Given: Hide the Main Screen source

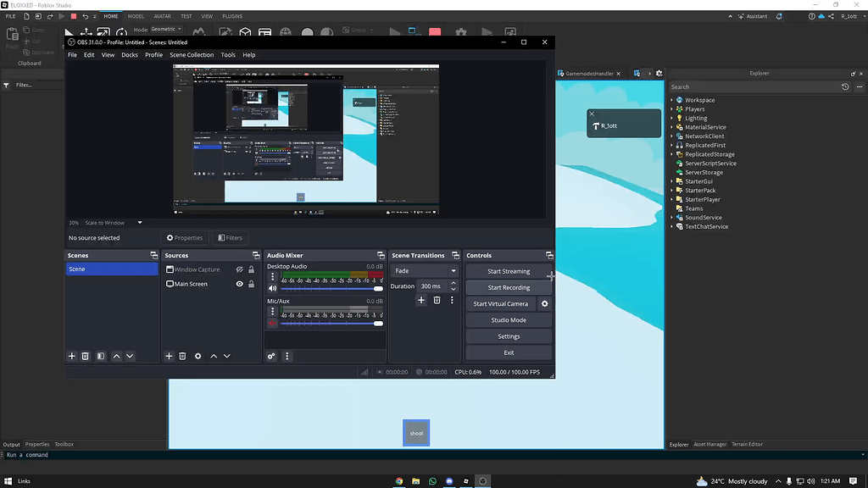Looking at the screenshot, I should pyautogui.click(x=239, y=283).
